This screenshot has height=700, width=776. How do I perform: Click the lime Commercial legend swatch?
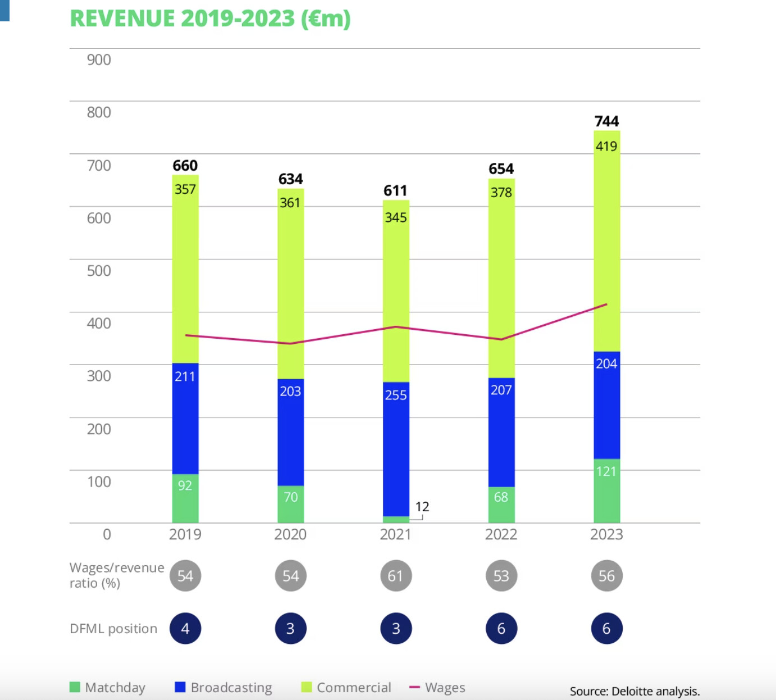coord(306,687)
